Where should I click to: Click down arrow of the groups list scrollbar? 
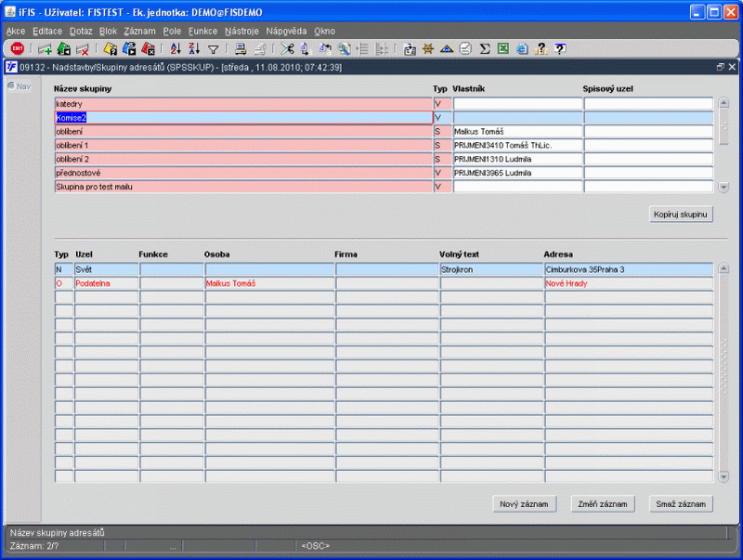coord(723,188)
